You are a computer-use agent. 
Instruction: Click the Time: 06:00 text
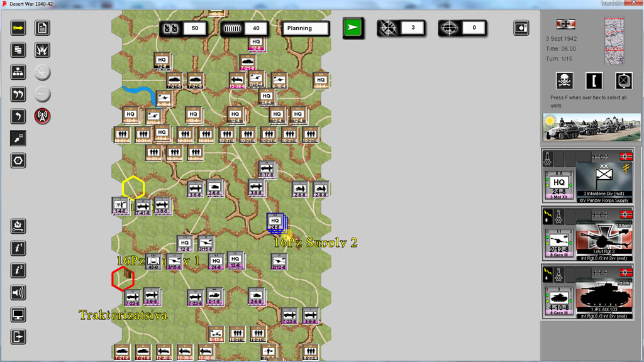click(560, 48)
